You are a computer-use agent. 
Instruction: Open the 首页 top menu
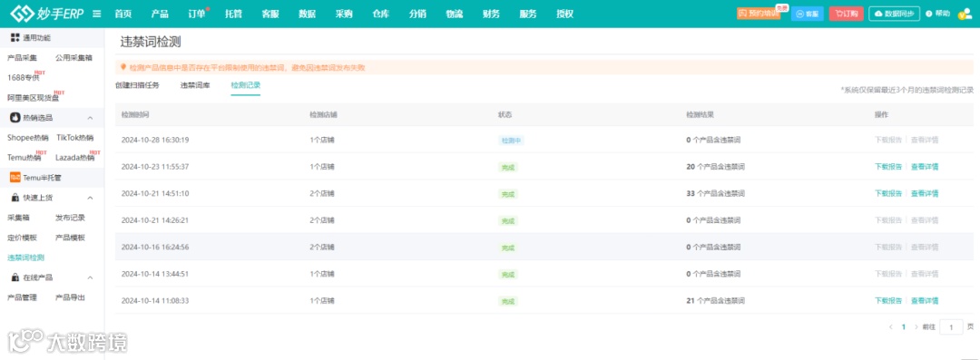(x=123, y=14)
